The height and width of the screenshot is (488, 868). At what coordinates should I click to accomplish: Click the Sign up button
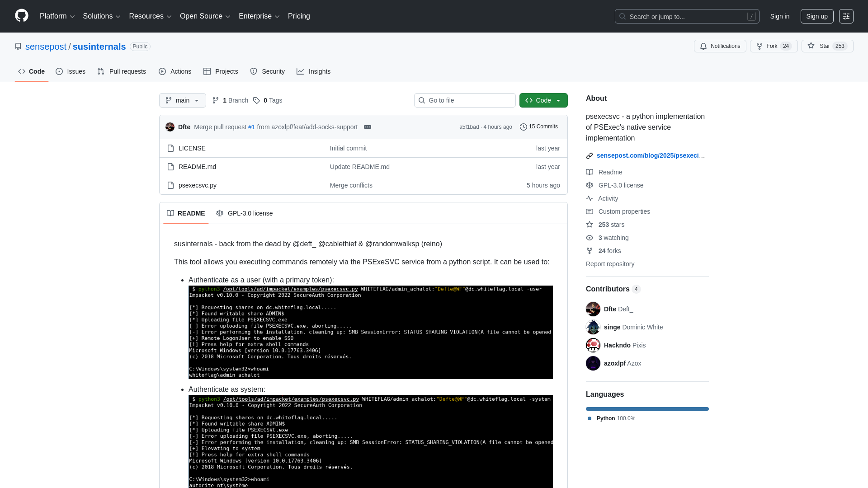(x=817, y=16)
